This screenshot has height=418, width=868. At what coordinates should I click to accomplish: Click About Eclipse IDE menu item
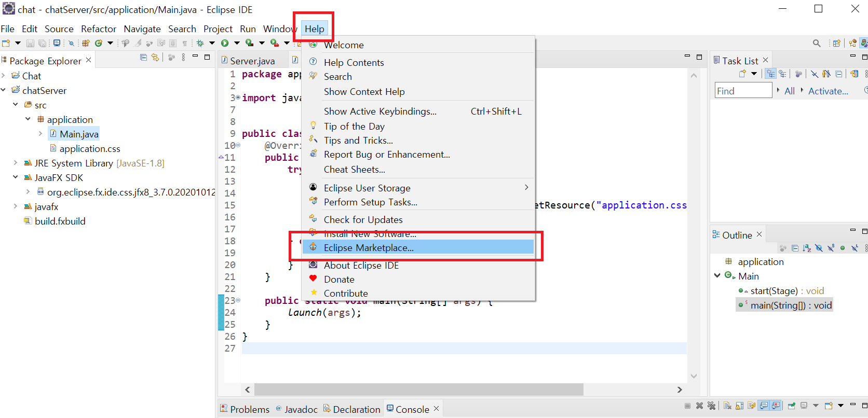(418, 265)
